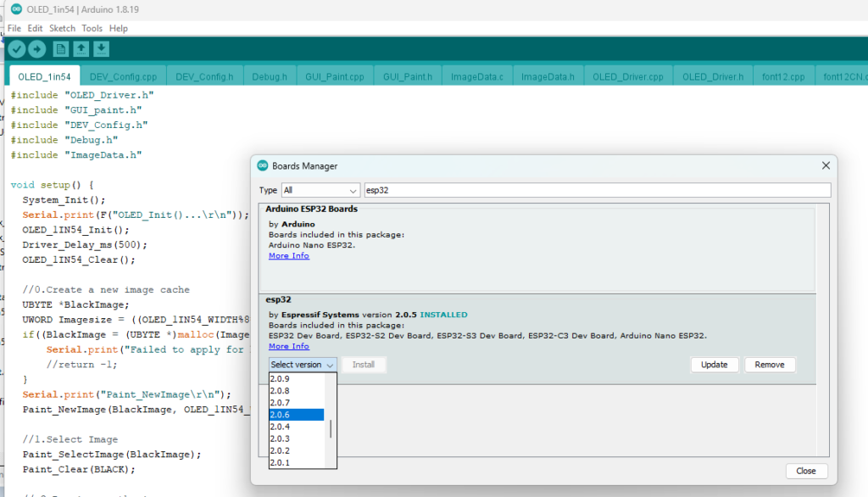Click the esp32 package title

click(278, 299)
